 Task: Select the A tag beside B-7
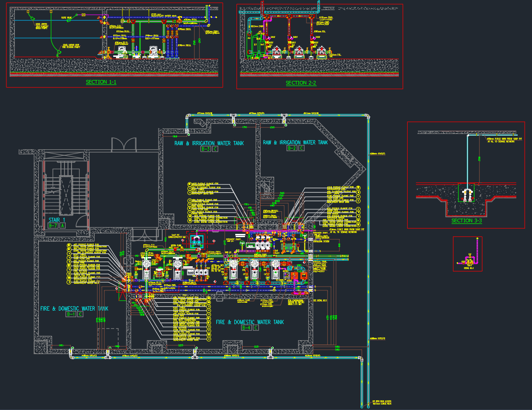(x=62, y=226)
